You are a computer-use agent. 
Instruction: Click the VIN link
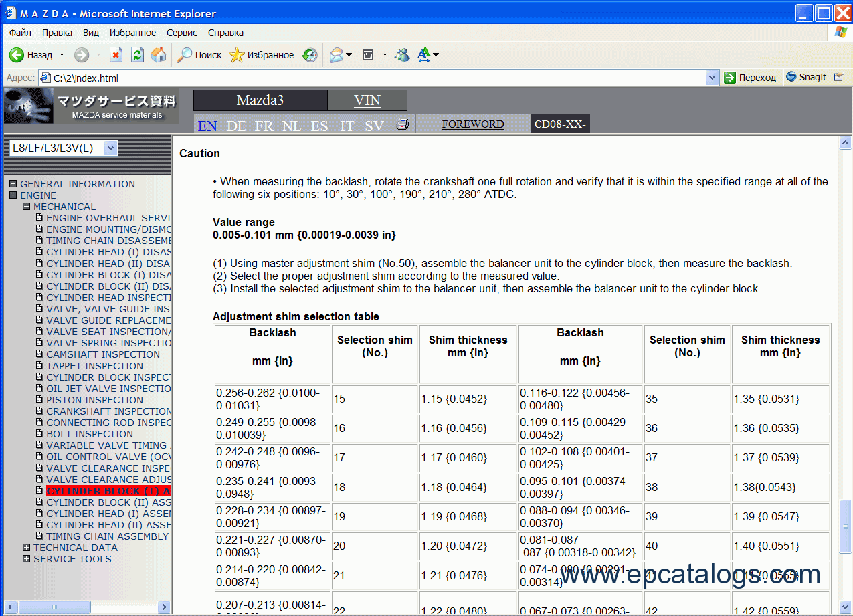coord(367,100)
